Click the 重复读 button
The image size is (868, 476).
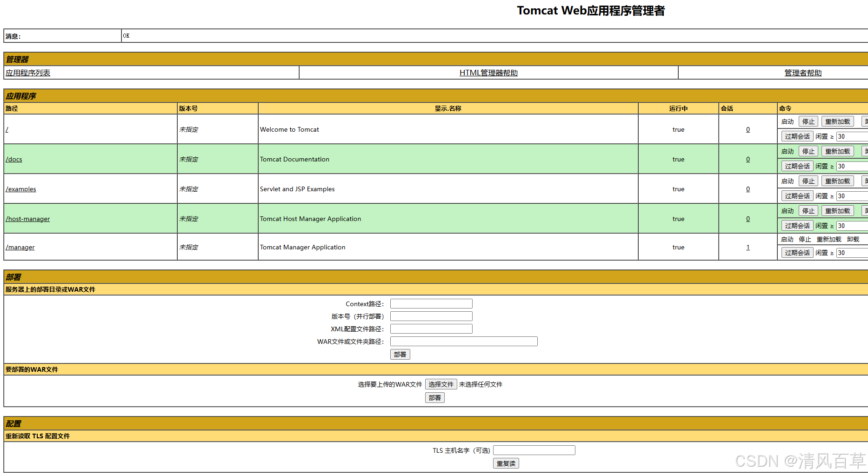coord(506,463)
